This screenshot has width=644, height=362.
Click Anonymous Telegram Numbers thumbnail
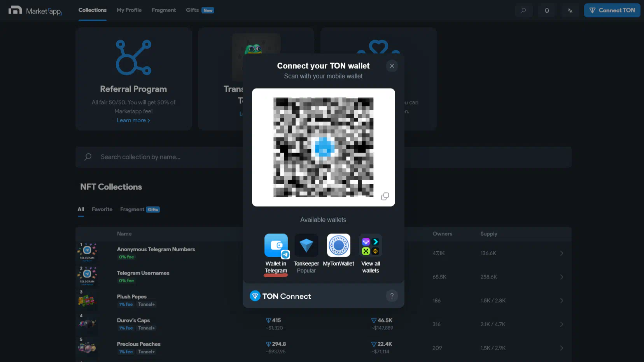tap(87, 252)
